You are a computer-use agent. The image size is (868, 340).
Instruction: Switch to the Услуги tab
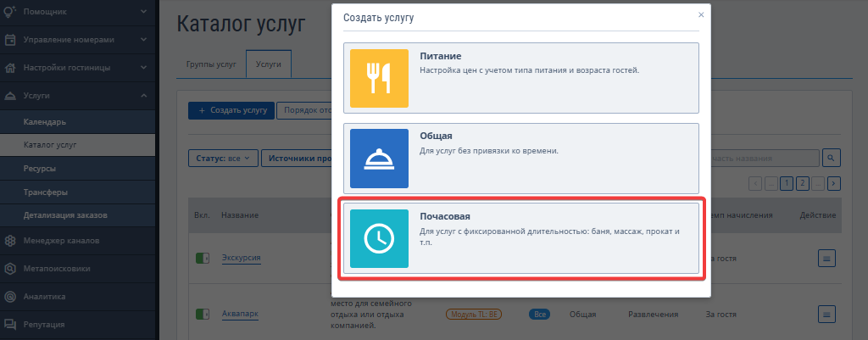[269, 64]
